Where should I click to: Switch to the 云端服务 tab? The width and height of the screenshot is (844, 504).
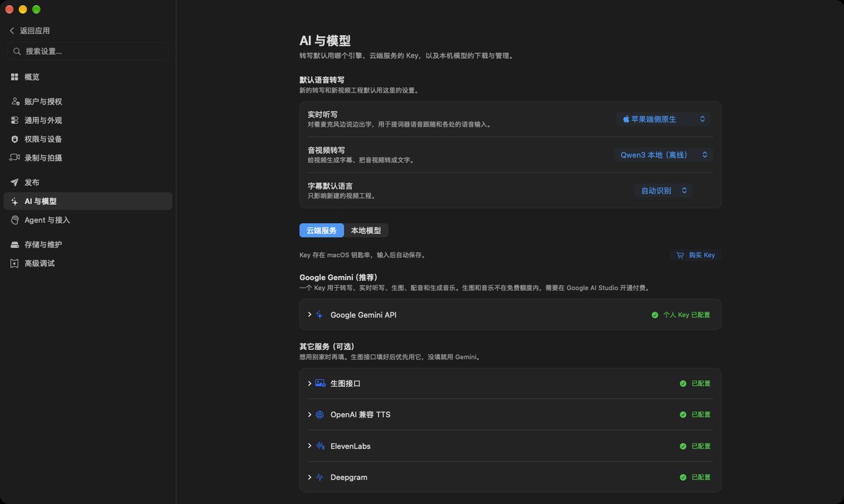click(x=321, y=230)
